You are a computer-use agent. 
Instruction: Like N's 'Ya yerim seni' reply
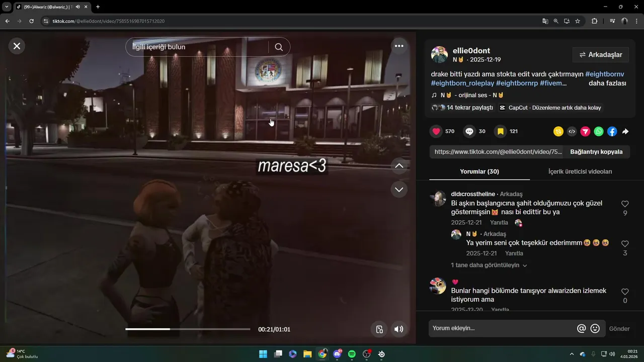pyautogui.click(x=625, y=244)
